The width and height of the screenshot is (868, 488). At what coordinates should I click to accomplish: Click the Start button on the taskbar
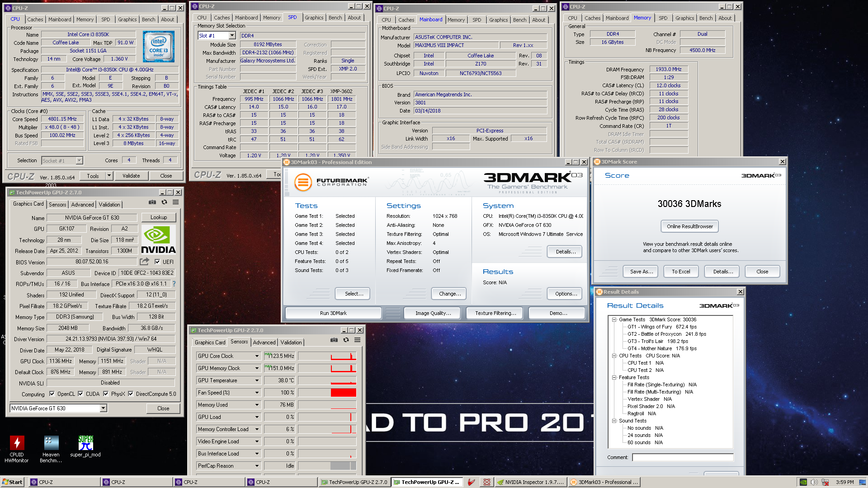point(12,482)
